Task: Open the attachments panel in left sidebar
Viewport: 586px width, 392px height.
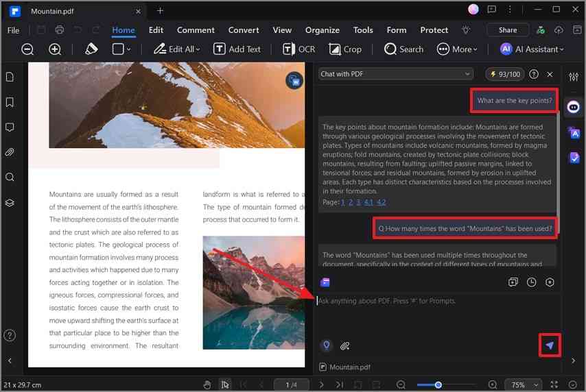Action: click(x=10, y=152)
